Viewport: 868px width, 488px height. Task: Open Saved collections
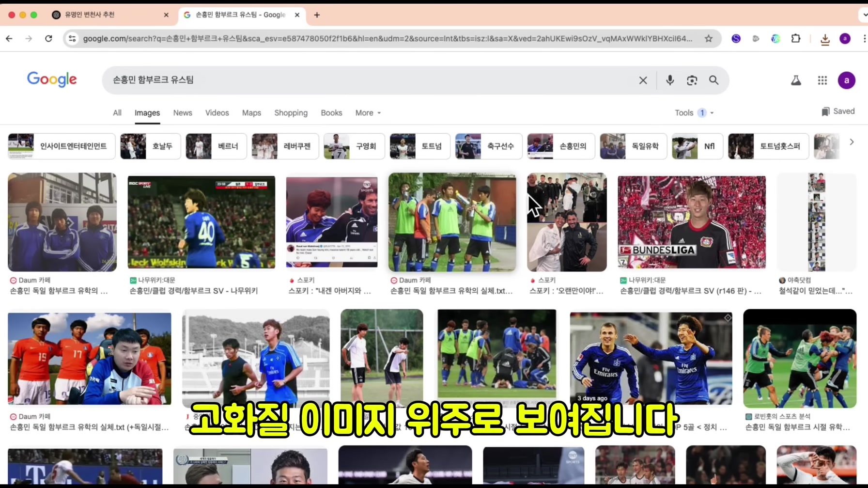[x=838, y=111]
